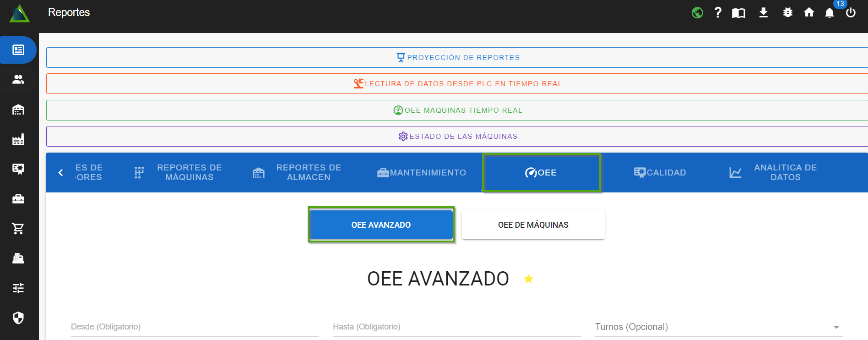868x340 pixels.
Task: Open the security shield sidebar icon
Action: click(18, 318)
